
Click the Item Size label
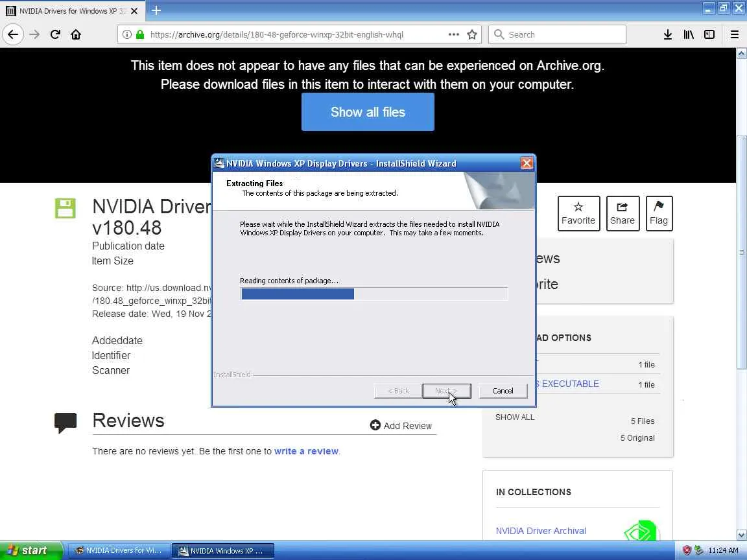tap(112, 261)
